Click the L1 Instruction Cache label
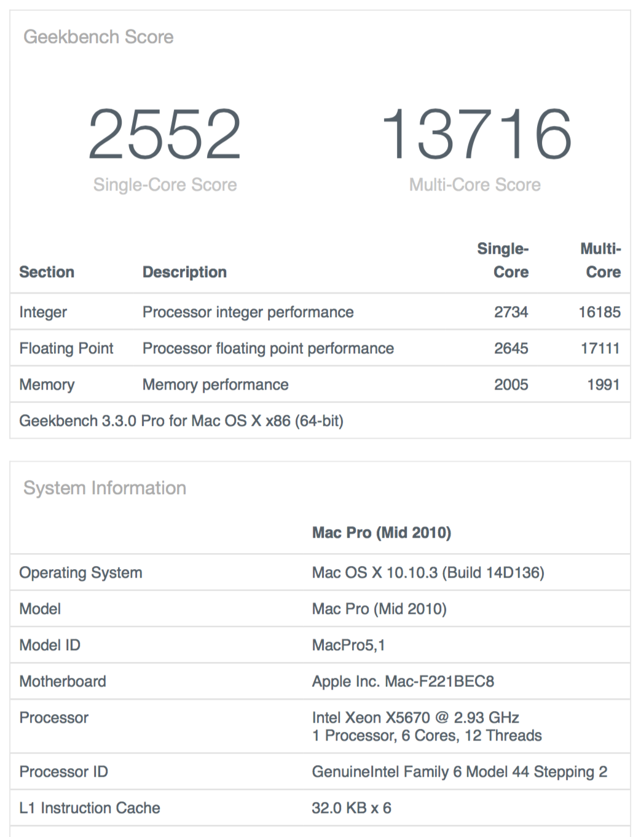 pyautogui.click(x=90, y=808)
